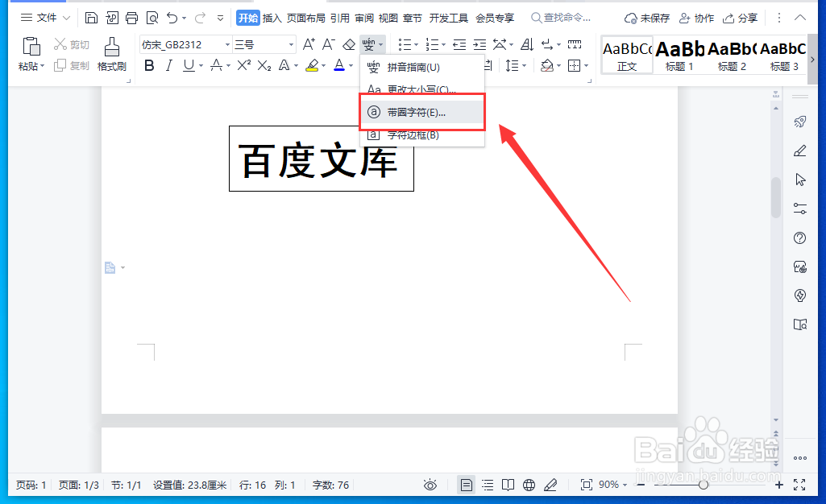The width and height of the screenshot is (826, 504).
Task: Switch to the 审阅 tab
Action: pos(364,19)
